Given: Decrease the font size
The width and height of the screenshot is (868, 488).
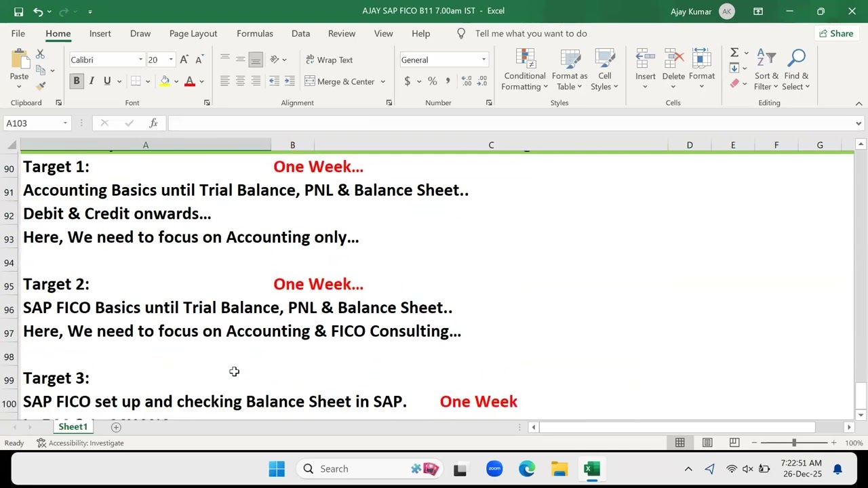Looking at the screenshot, I should [x=199, y=60].
